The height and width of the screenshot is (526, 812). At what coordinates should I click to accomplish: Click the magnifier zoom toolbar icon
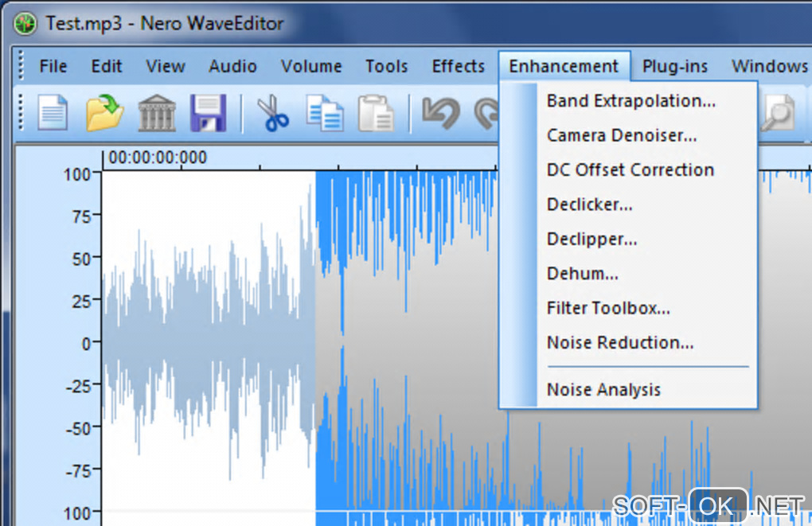click(x=777, y=112)
